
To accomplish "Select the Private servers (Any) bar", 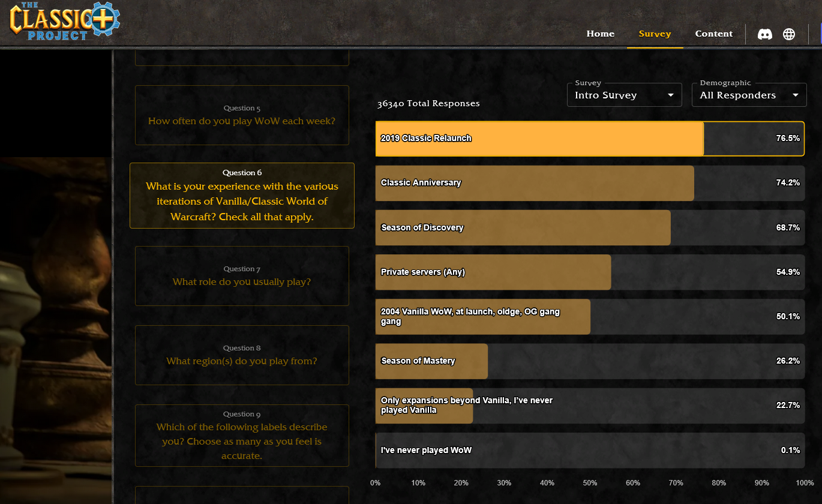I will point(590,272).
